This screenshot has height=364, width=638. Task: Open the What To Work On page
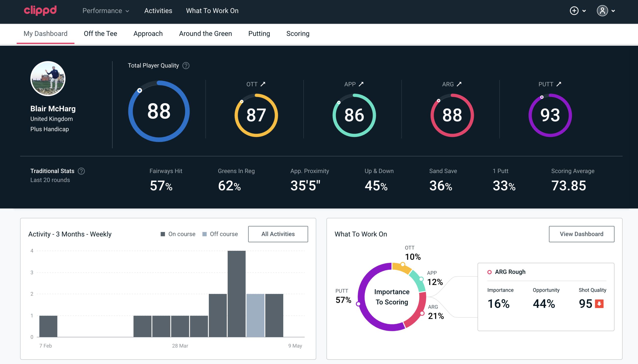coord(212,11)
